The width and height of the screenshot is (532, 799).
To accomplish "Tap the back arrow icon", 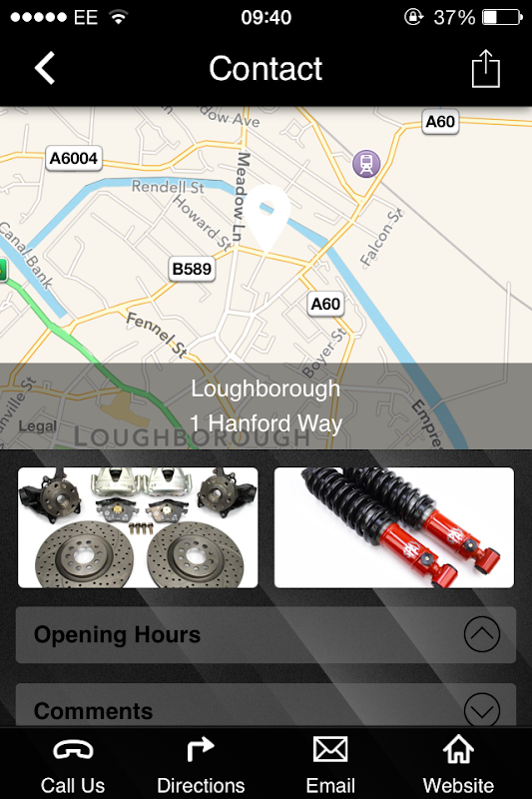I will 44,68.
